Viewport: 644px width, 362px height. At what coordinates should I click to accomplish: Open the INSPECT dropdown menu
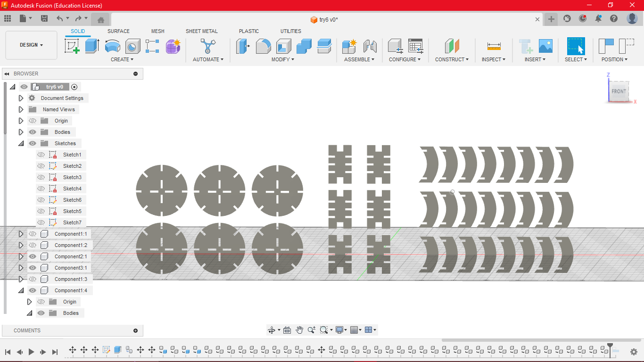[494, 59]
